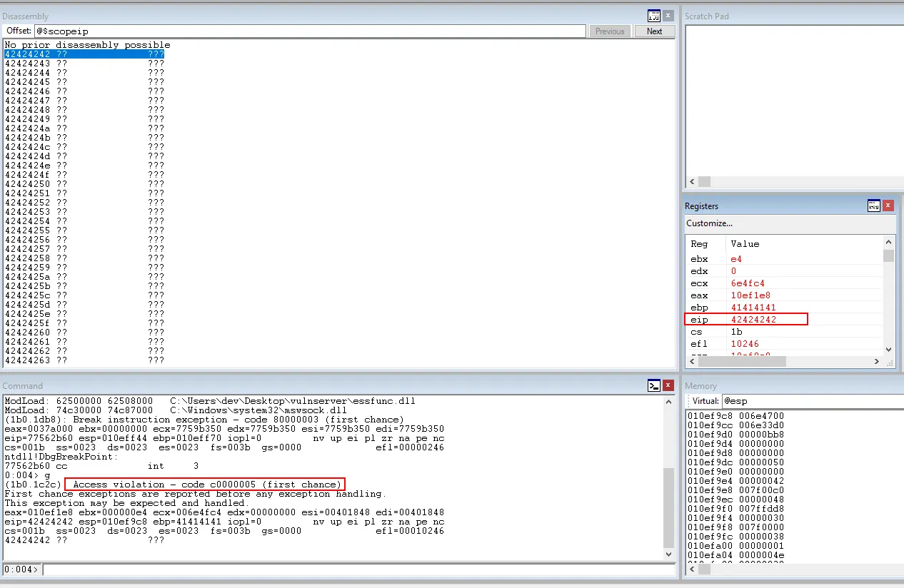Click the Command window scrollbar down arrow
Viewport: 904px width, 588px height.
click(x=668, y=554)
